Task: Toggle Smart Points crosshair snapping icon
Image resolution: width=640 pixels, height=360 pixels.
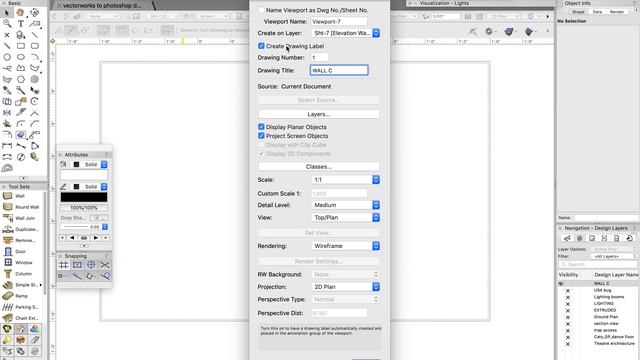Action: click(x=91, y=265)
